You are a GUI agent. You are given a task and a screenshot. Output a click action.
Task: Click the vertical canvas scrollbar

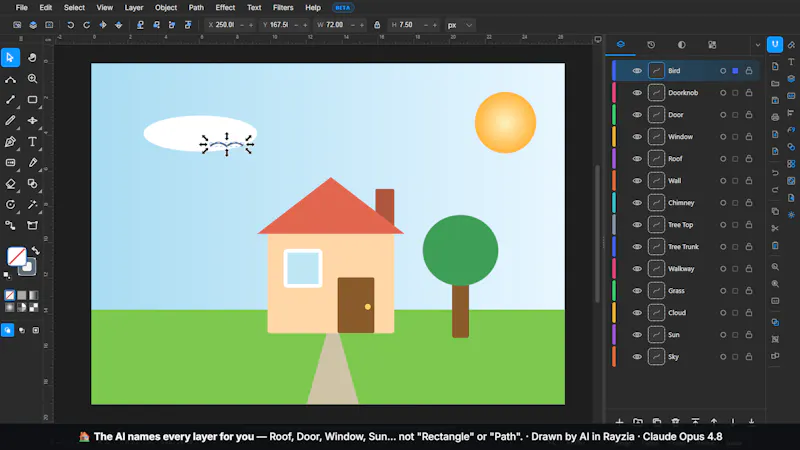click(597, 233)
